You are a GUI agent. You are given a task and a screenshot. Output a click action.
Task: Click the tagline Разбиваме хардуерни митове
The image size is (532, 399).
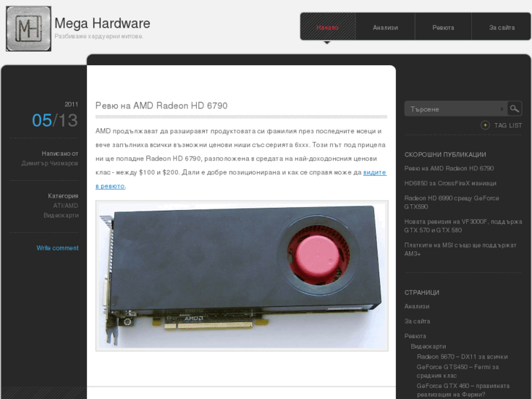coord(99,37)
